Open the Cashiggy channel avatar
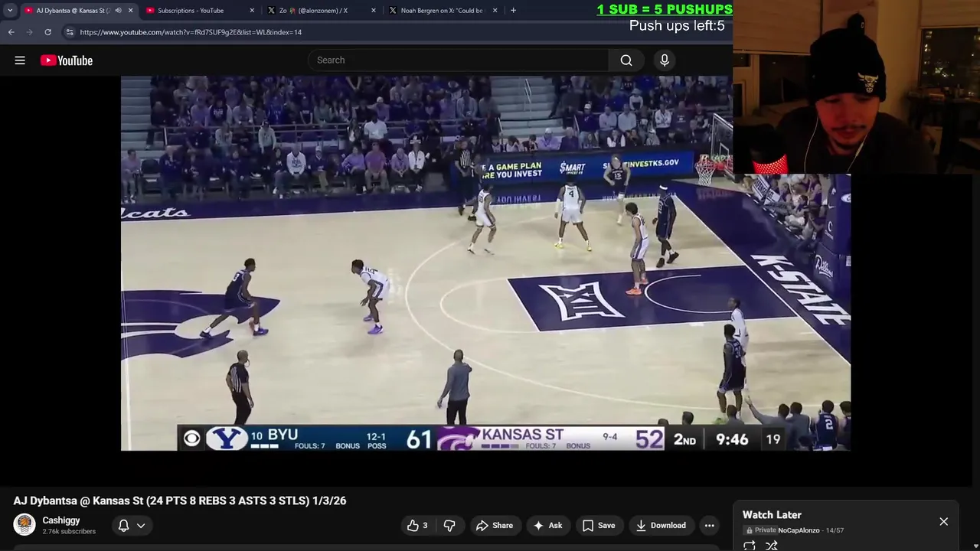Image resolution: width=980 pixels, height=551 pixels. coord(24,525)
